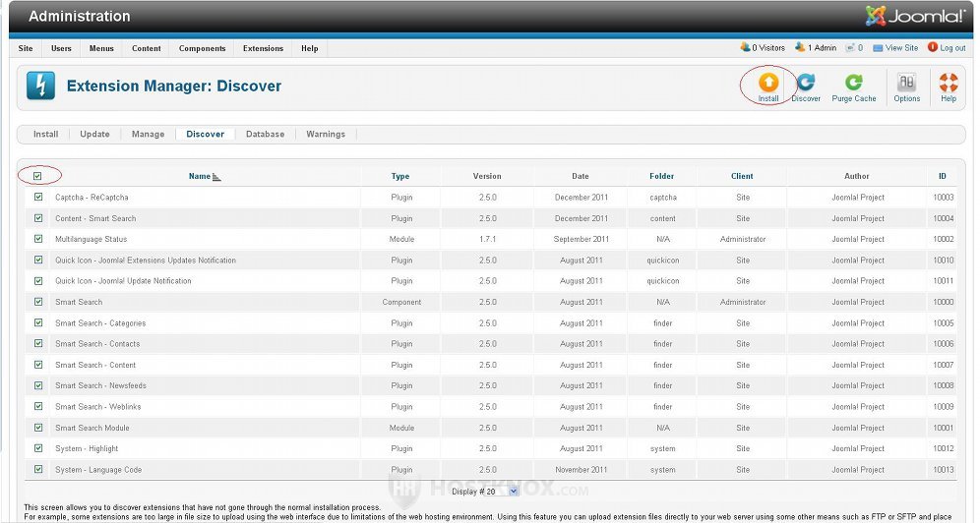Switch to the Database tab
This screenshot has height=523, width=980.
pos(265,134)
